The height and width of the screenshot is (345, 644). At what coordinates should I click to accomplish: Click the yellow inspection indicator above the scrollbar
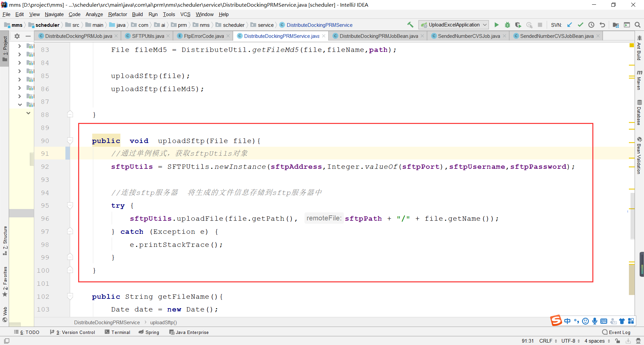pos(632,45)
